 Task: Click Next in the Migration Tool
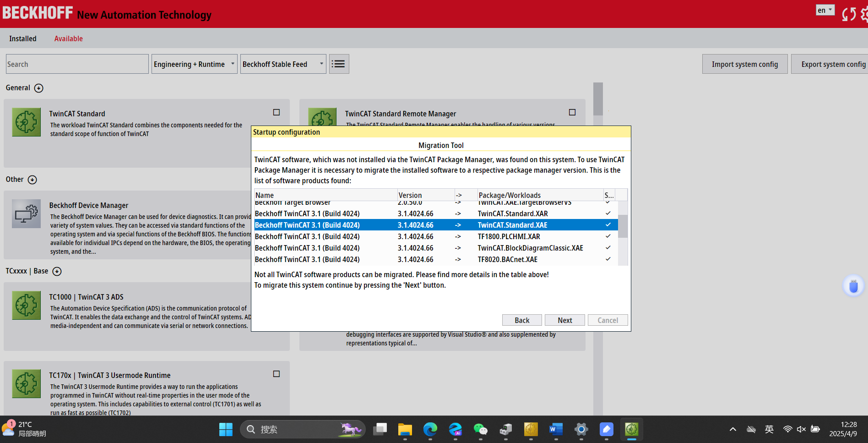click(x=565, y=320)
